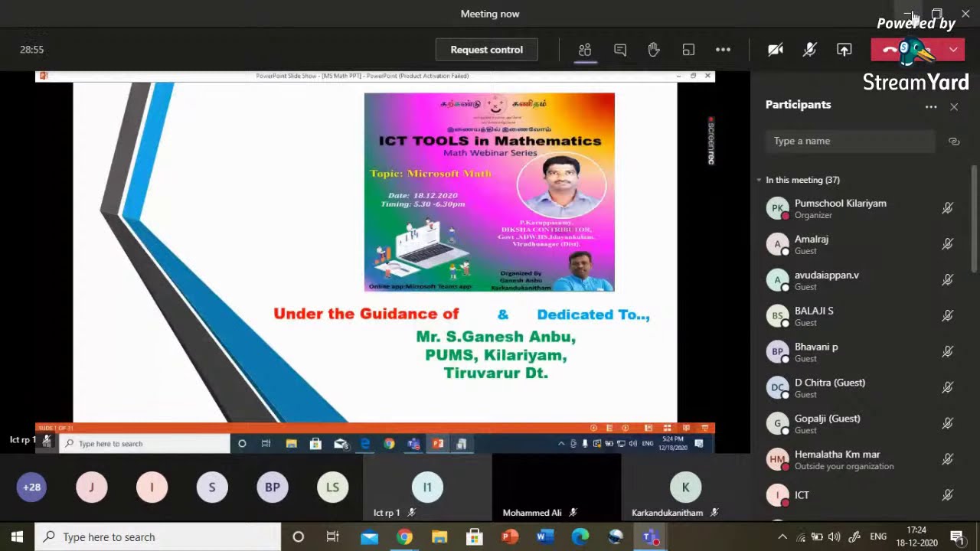Click the mic icon beside Bhavani p
Image resolution: width=980 pixels, height=551 pixels.
[x=947, y=352]
